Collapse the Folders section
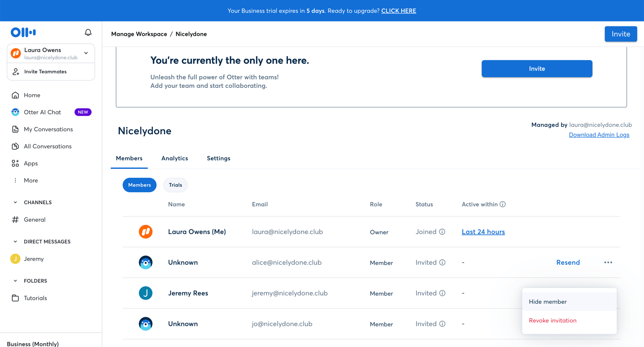This screenshot has width=644, height=347. coord(15,281)
